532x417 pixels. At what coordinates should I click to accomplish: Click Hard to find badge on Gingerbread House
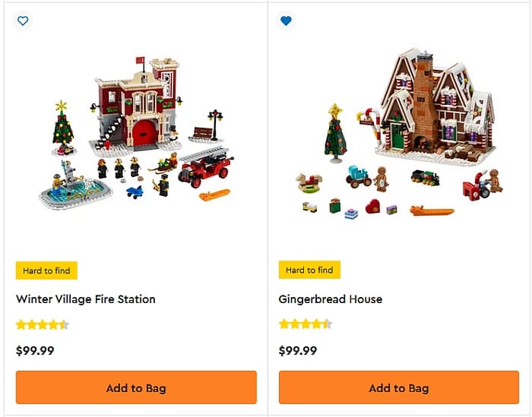pyautogui.click(x=309, y=270)
